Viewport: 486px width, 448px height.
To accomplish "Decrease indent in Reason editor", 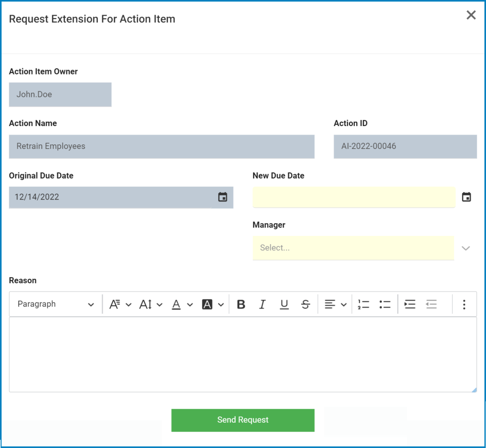I will pyautogui.click(x=431, y=305).
